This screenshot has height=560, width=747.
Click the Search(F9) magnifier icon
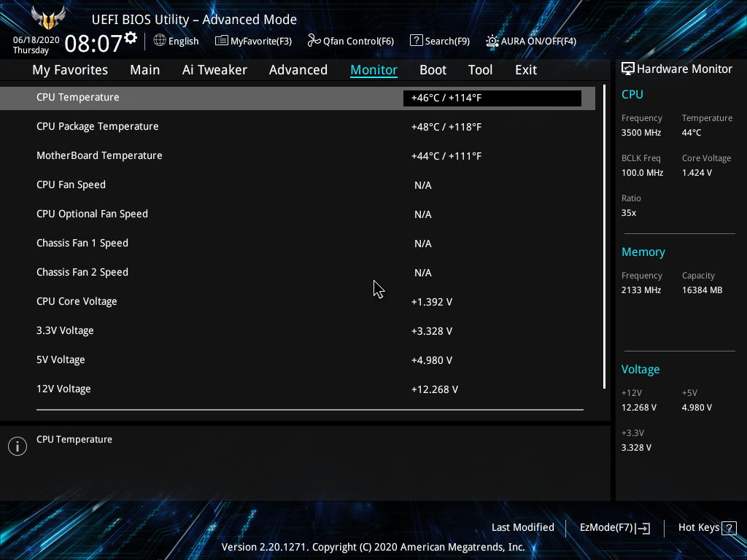(x=415, y=41)
